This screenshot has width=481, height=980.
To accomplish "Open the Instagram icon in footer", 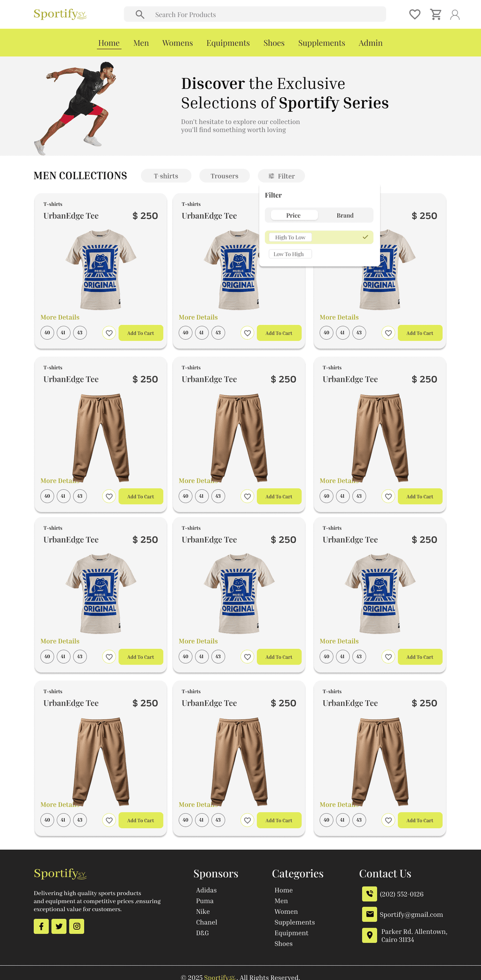I will pos(77,926).
